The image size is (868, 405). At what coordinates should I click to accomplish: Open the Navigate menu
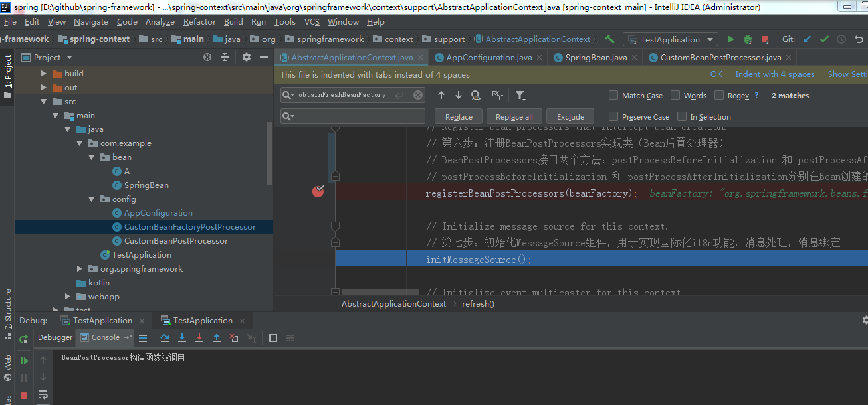[90, 22]
